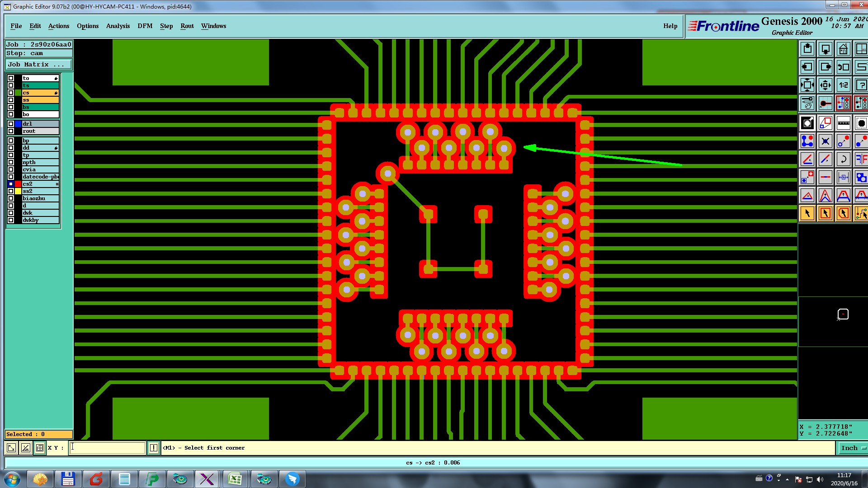Open the Rout menu

(x=187, y=26)
